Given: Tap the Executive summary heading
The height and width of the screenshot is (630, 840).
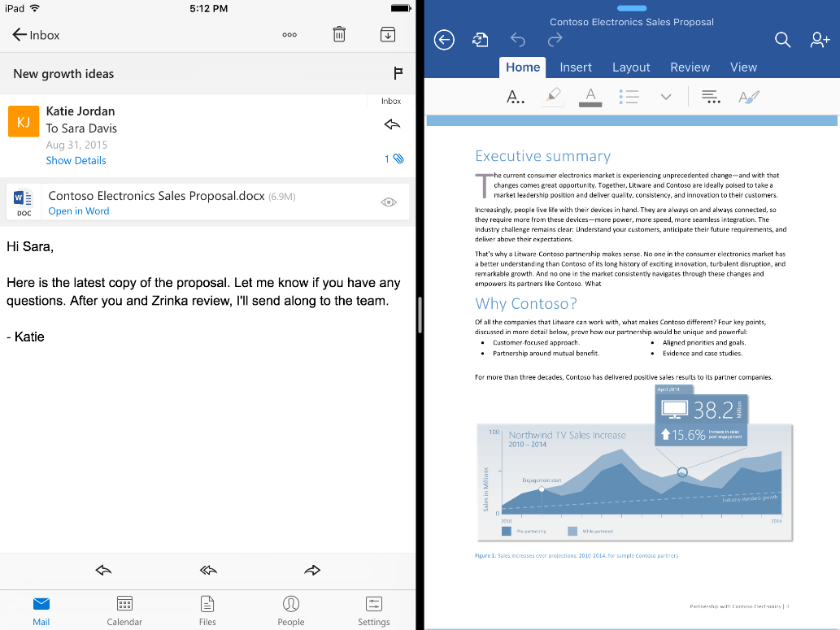Looking at the screenshot, I should click(542, 156).
